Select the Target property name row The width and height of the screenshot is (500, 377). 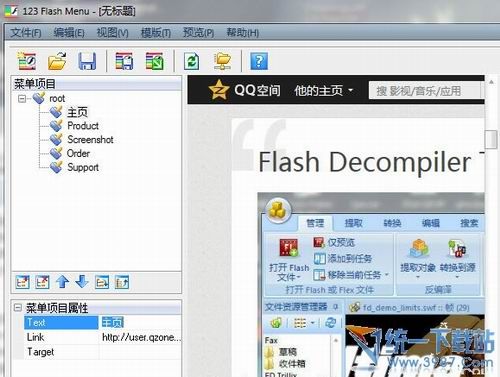pyautogui.click(x=61, y=352)
